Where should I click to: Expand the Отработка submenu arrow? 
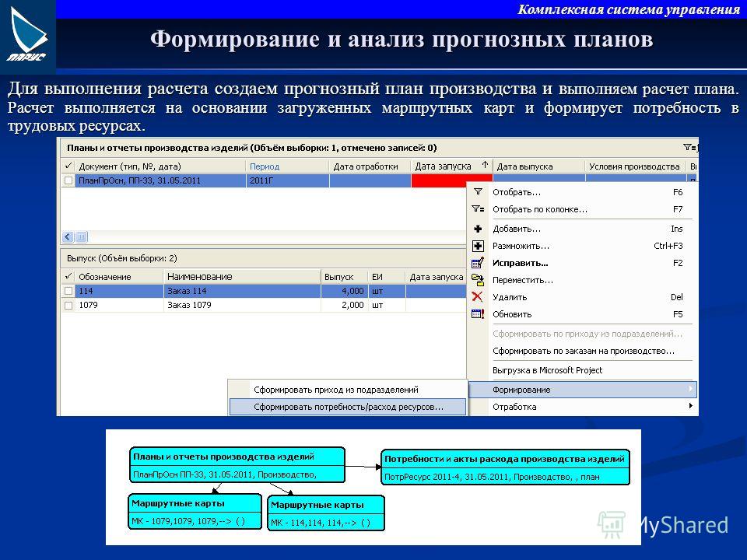[x=690, y=406]
